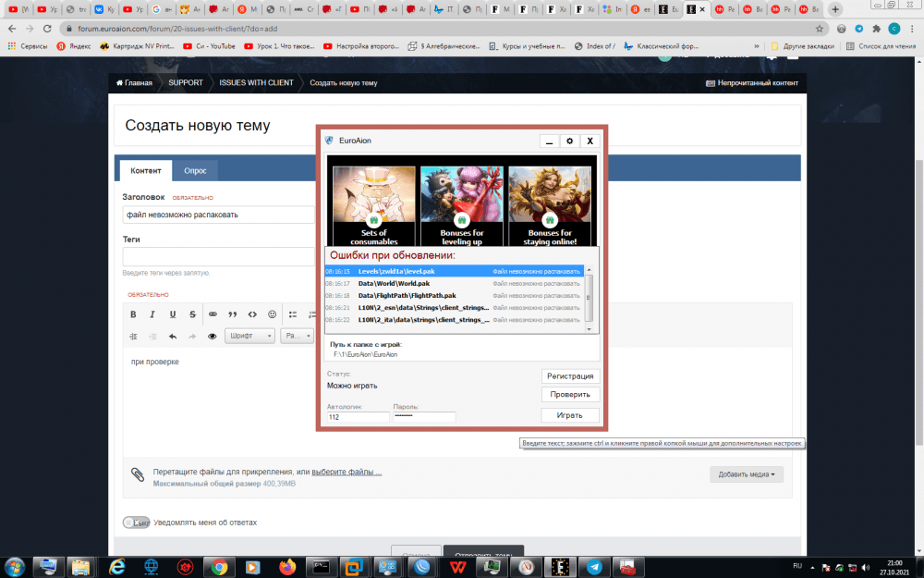The height and width of the screenshot is (578, 924).
Task: Click the выберите файлы link
Action: [346, 472]
